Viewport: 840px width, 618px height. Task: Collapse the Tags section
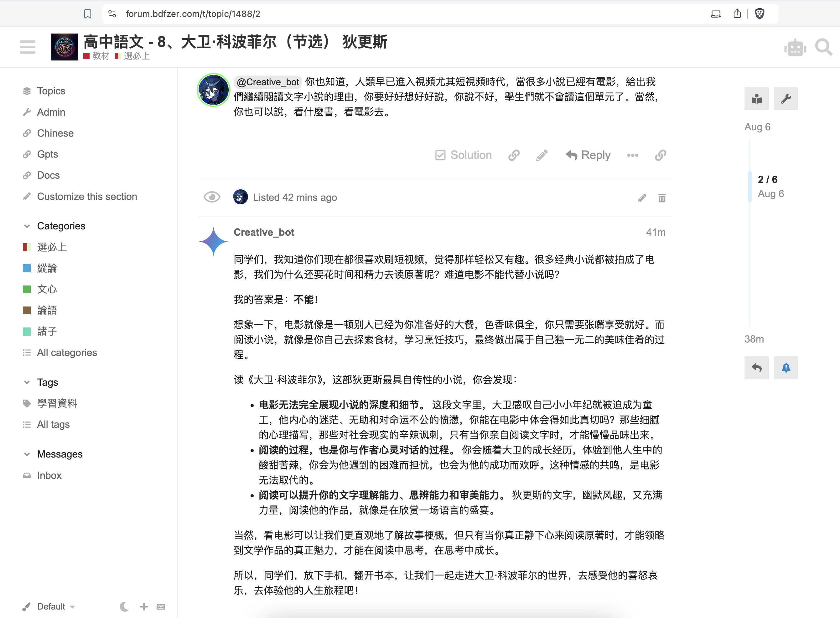pos(27,382)
